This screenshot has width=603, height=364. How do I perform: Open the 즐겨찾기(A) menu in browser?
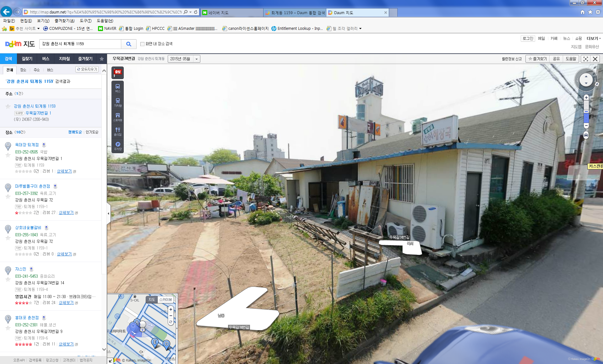(64, 21)
